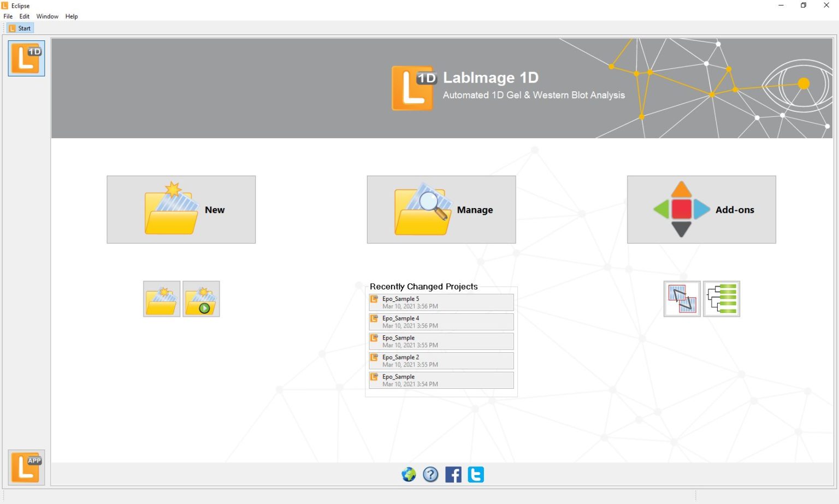Open the dendrogram clustering add-on icon
Viewport: 839px width, 504px height.
[721, 299]
